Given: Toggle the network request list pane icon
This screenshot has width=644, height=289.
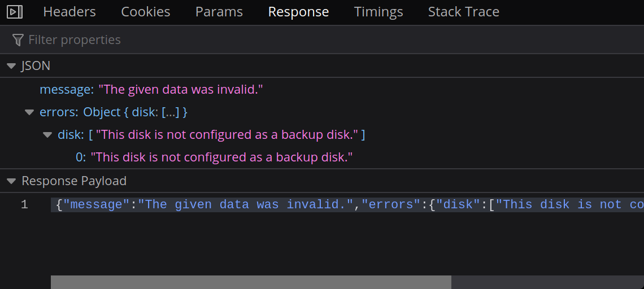Looking at the screenshot, I should 15,12.
